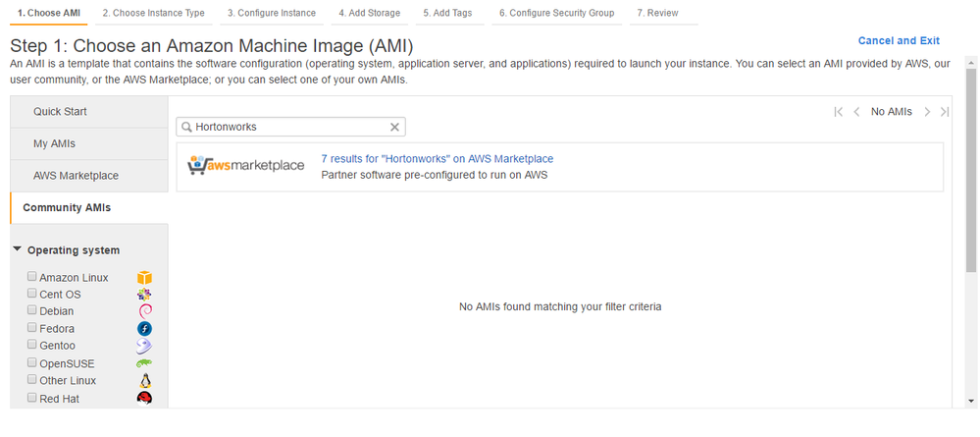Go to the last page of AMIs
Viewport: 980px width, 437px height.
point(945,112)
